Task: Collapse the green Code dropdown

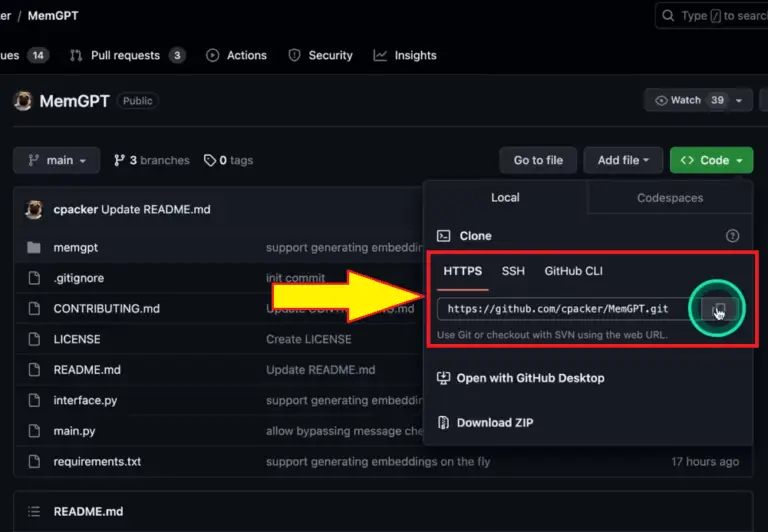Action: click(x=712, y=160)
